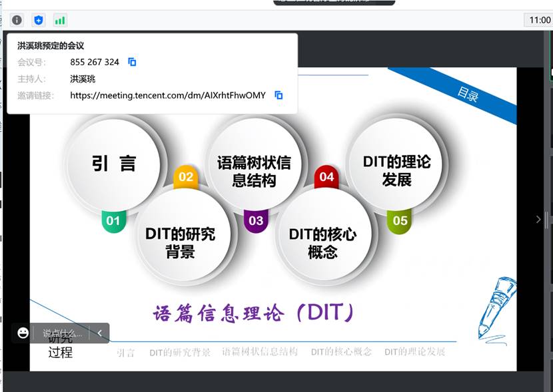Check network quality via signal bars icon
This screenshot has width=553, height=392.
click(x=60, y=20)
